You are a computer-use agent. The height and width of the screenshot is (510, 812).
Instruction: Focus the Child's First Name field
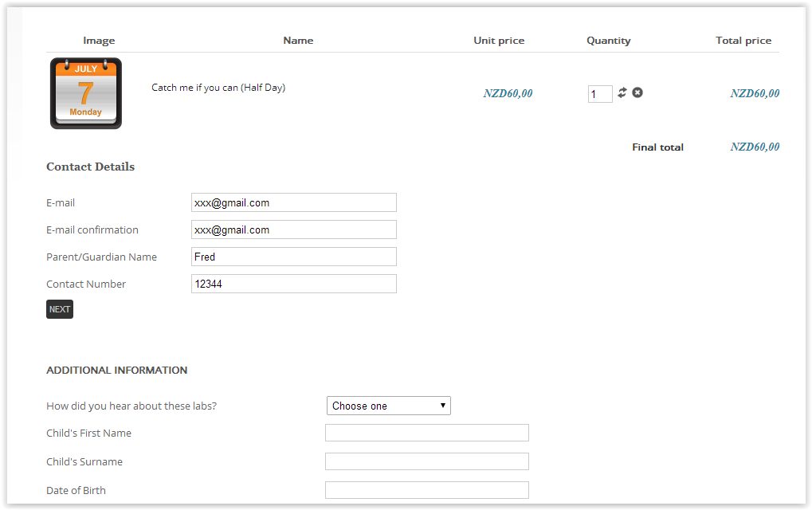[x=426, y=433]
